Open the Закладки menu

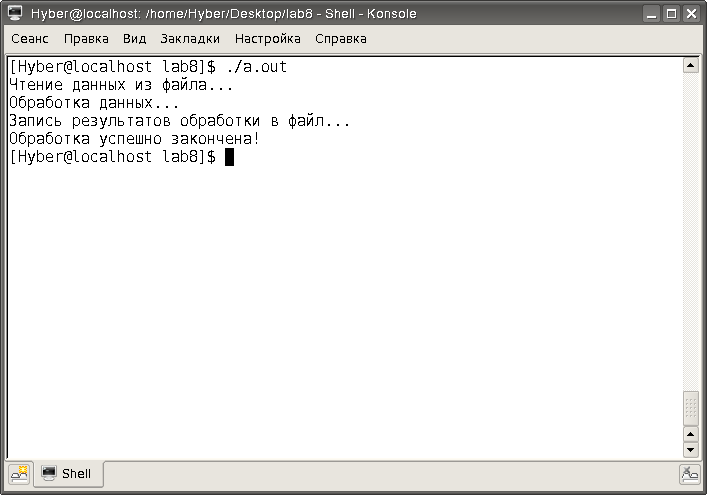[x=190, y=39]
